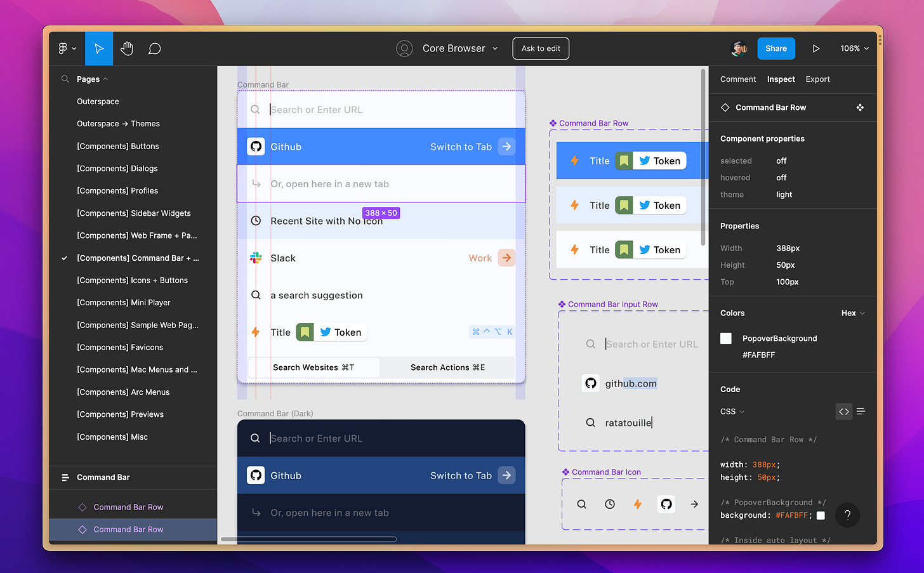Click lightning bolt in light Title Token row
Image resolution: width=924 pixels, height=573 pixels.
[x=255, y=332]
